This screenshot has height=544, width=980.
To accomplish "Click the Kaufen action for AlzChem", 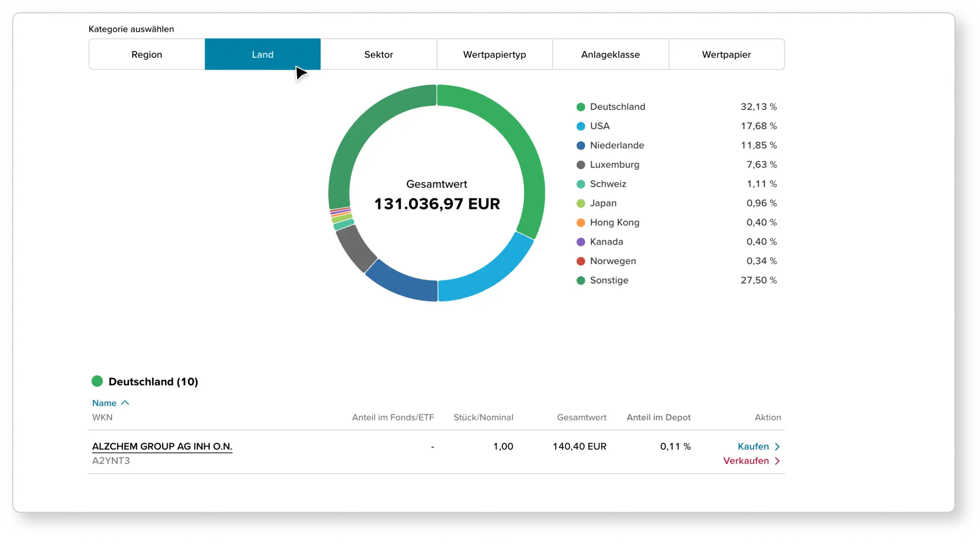I will pos(752,446).
